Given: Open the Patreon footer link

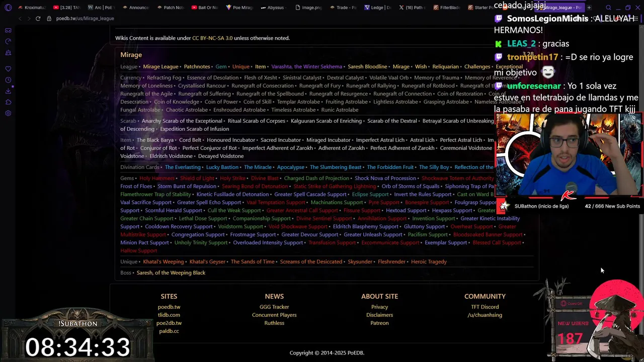Looking at the screenshot, I should point(379,323).
